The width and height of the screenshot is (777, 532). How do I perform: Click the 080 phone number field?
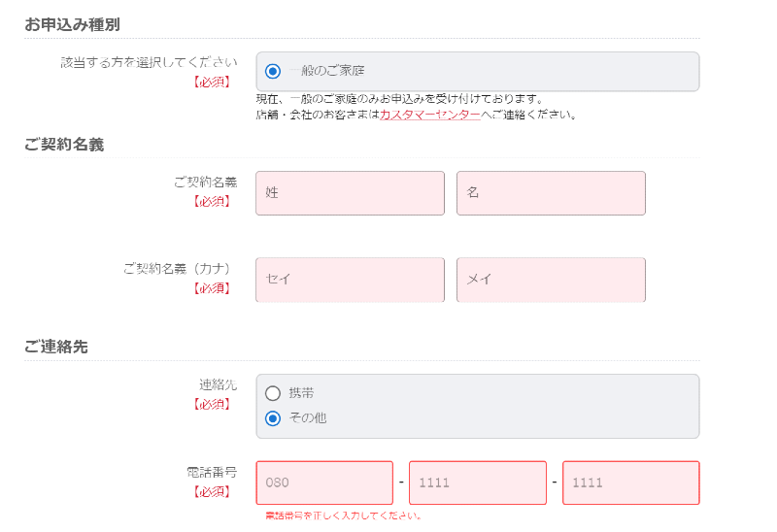pyautogui.click(x=324, y=482)
